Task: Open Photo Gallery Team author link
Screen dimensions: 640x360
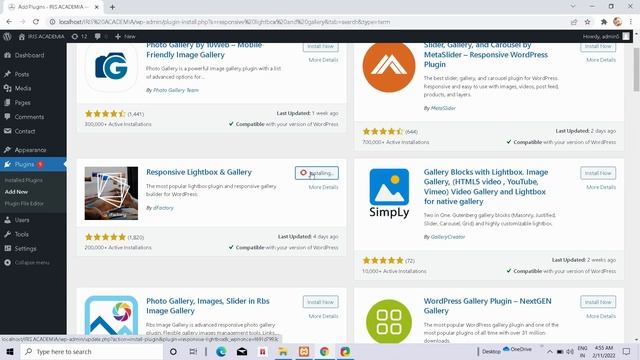Action: [176, 90]
